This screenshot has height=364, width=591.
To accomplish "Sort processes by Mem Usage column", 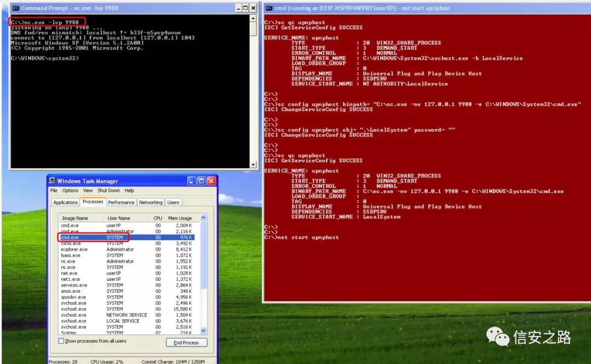I will [180, 218].
